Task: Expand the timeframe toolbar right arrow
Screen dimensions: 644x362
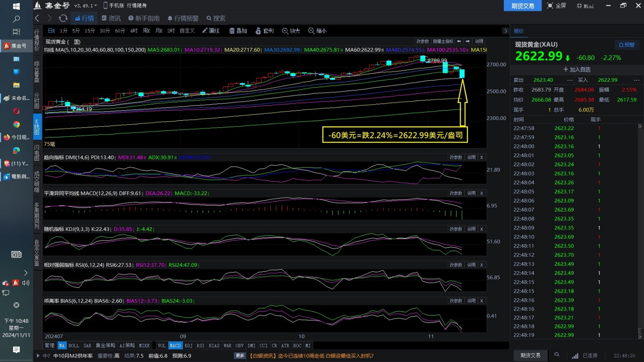Action: (506, 31)
